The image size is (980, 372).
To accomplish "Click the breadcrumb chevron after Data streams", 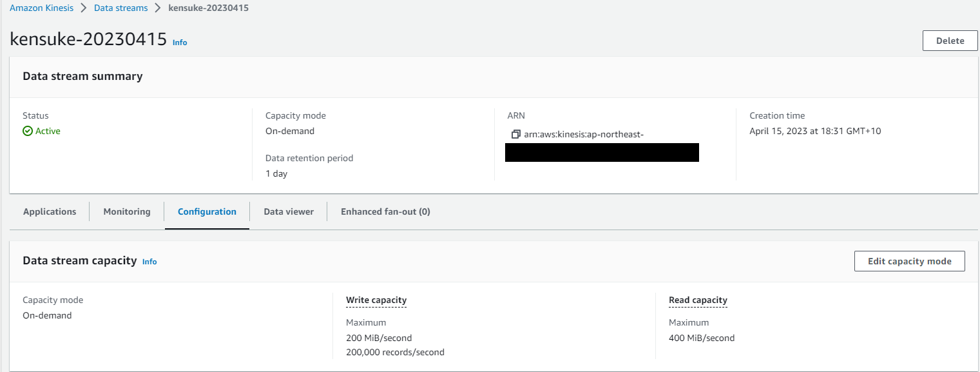I will (x=158, y=8).
